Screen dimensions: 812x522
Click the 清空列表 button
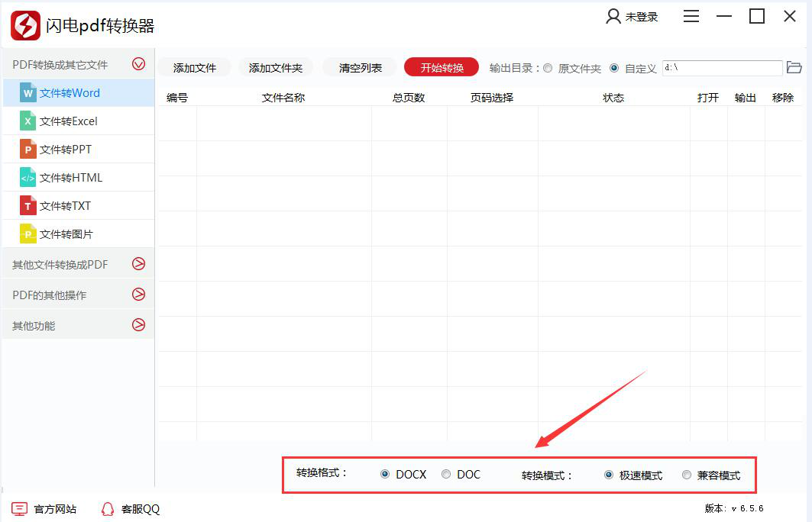coord(360,67)
